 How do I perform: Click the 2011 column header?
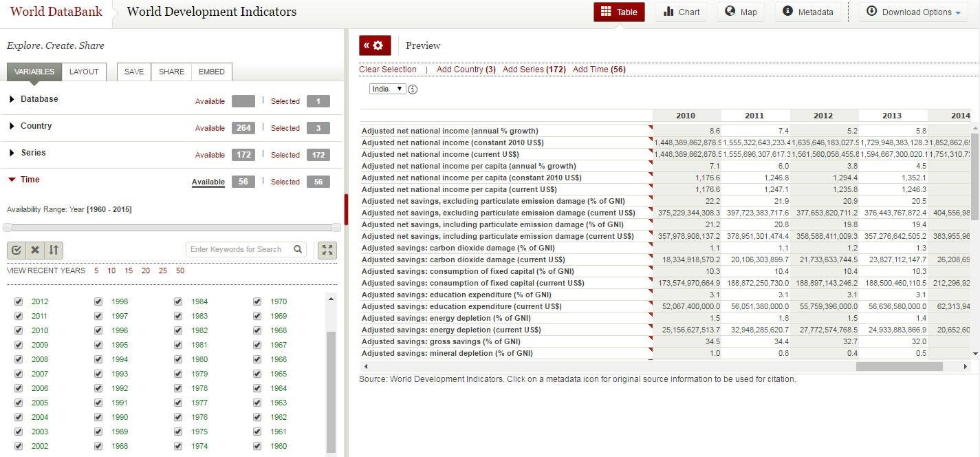click(754, 116)
